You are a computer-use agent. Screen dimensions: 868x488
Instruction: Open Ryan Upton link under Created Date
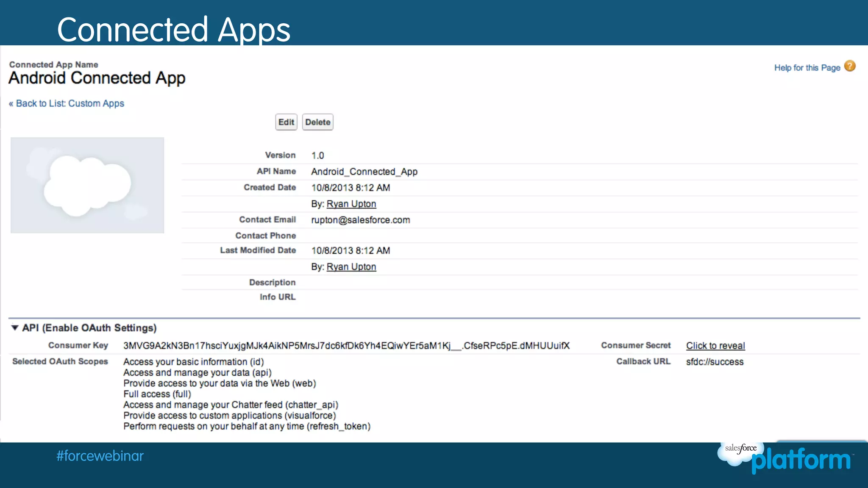tap(351, 204)
